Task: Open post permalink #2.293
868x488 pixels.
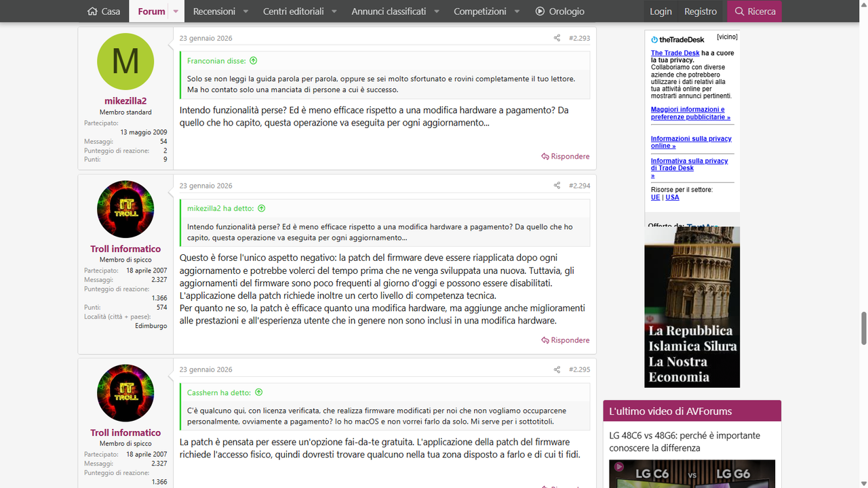Action: [x=579, y=39]
